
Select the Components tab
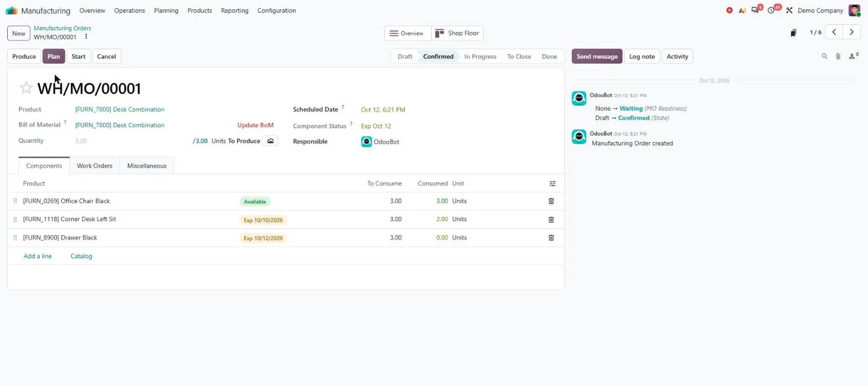(x=44, y=166)
